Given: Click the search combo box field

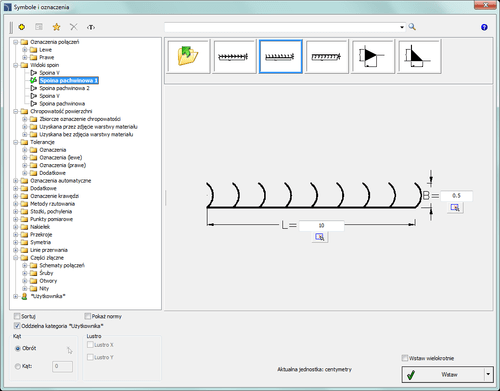Looking at the screenshot, I should [x=282, y=27].
